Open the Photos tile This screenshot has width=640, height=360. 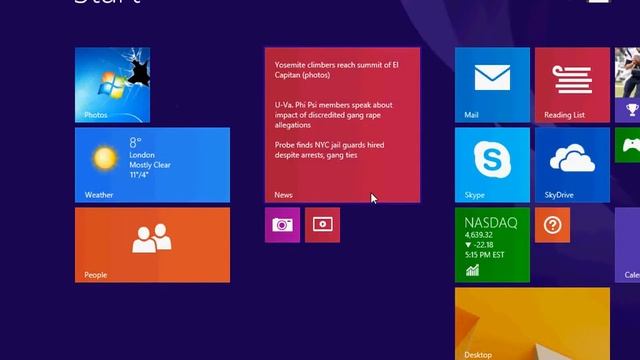click(x=112, y=85)
